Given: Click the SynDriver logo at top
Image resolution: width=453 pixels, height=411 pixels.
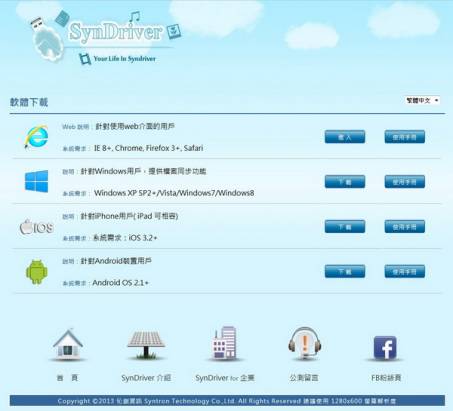Looking at the screenshot, I should (x=115, y=32).
